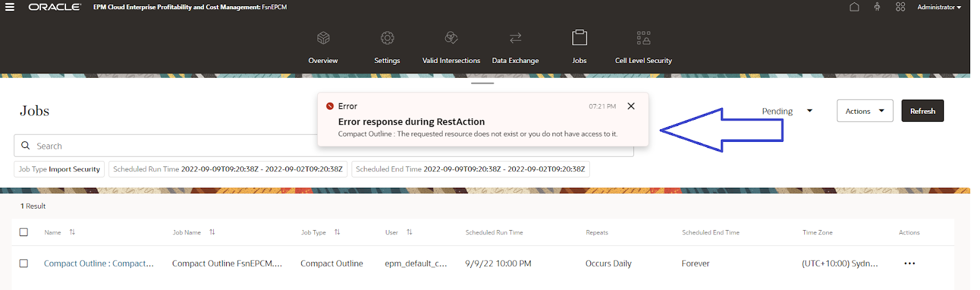Open Cell Level Security icon
Image resolution: width=980 pixels, height=290 pixels.
coord(644,38)
